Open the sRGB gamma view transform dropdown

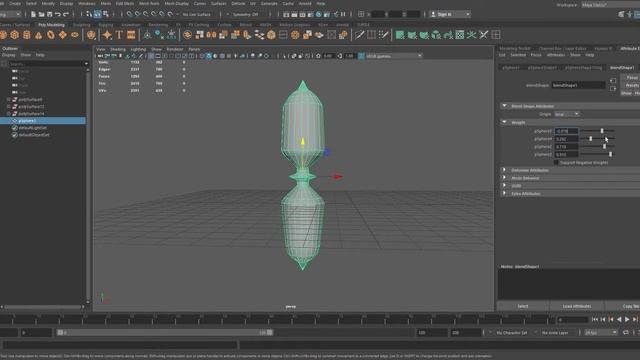coord(394,56)
